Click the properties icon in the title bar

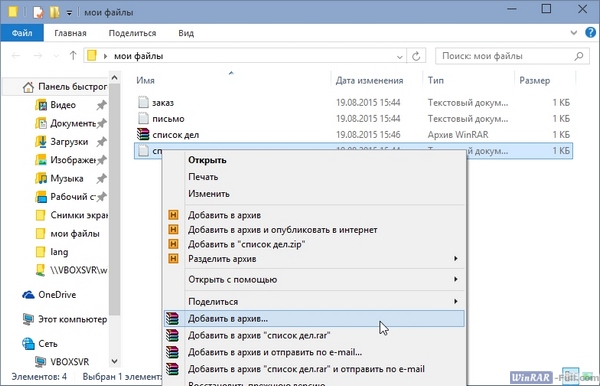tap(38, 12)
